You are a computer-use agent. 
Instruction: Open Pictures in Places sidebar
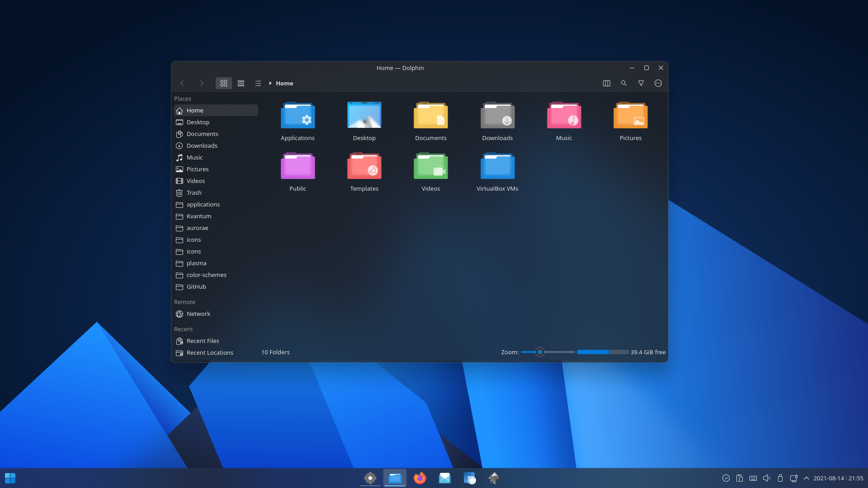tap(216, 169)
